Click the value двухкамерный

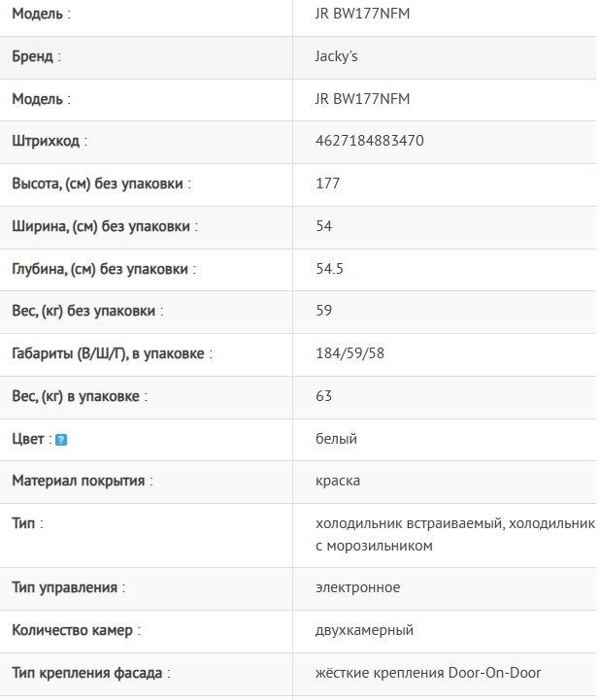(x=365, y=630)
